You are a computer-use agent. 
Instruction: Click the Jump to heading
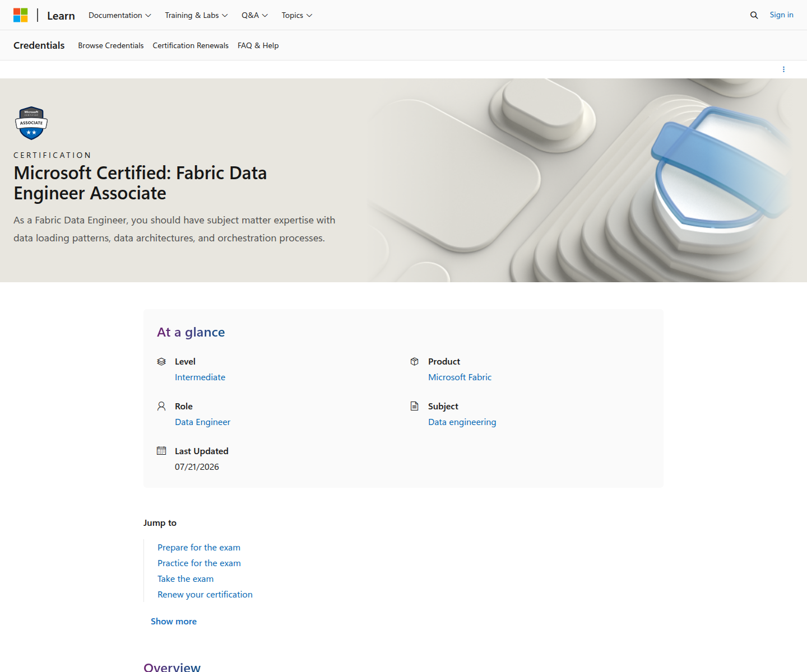[160, 523]
